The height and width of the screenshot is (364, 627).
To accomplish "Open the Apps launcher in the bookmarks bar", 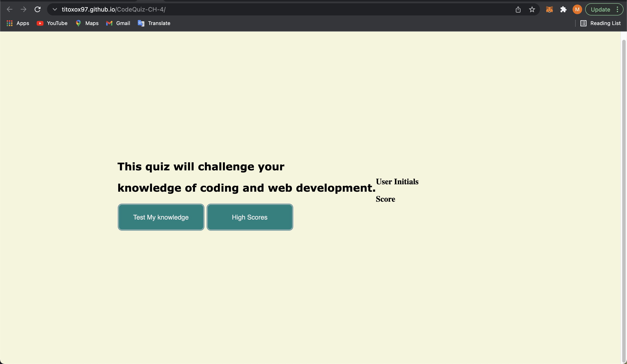I will click(17, 23).
